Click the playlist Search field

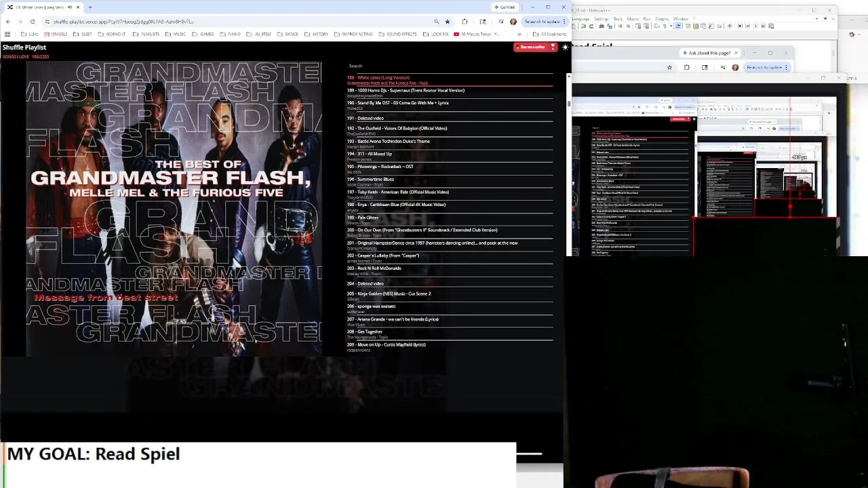pyautogui.click(x=450, y=66)
